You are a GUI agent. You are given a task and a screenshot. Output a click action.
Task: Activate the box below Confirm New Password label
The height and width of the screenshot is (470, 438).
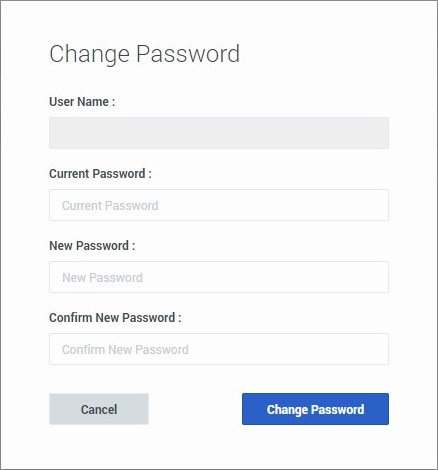pos(219,349)
